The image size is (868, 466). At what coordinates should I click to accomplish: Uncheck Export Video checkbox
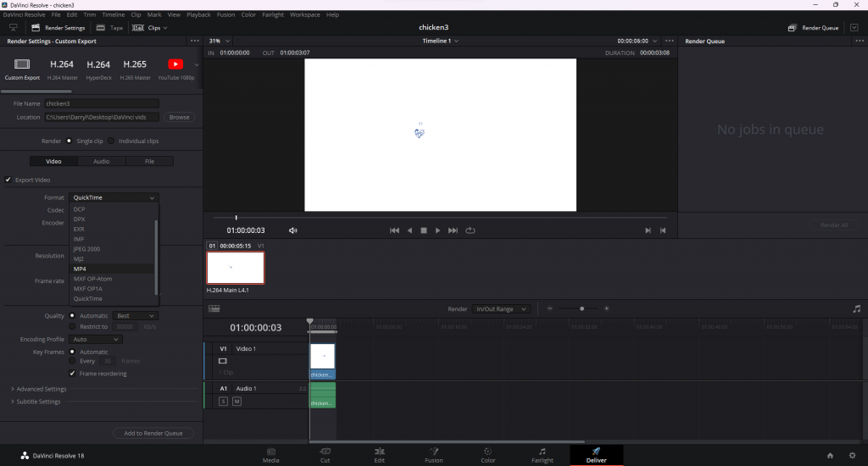(x=8, y=180)
